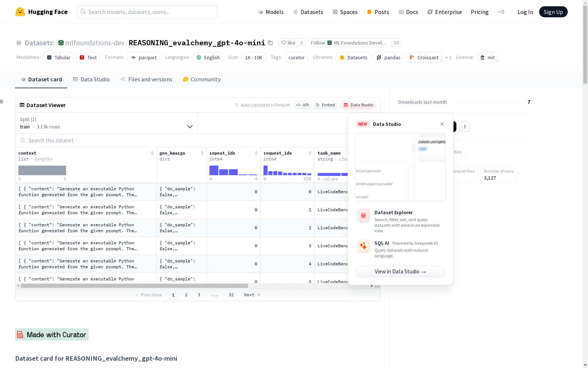Select the Dataset card tab
Image resolution: width=588 pixels, height=368 pixels.
(x=41, y=79)
